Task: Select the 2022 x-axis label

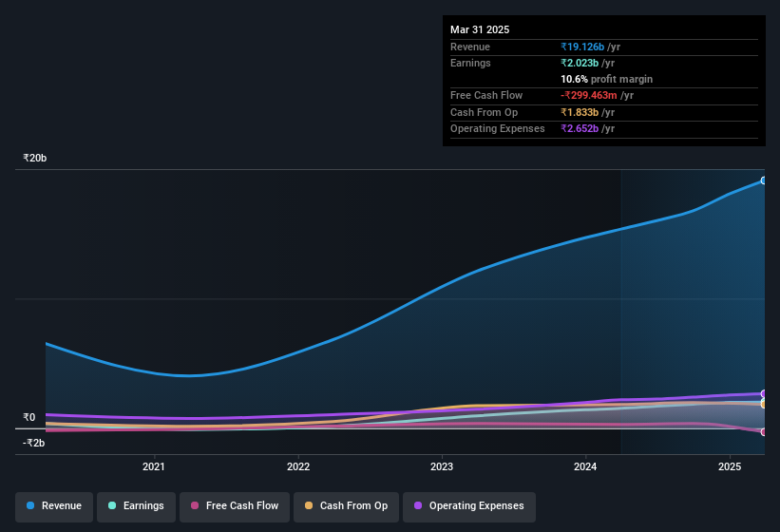Action: (298, 466)
